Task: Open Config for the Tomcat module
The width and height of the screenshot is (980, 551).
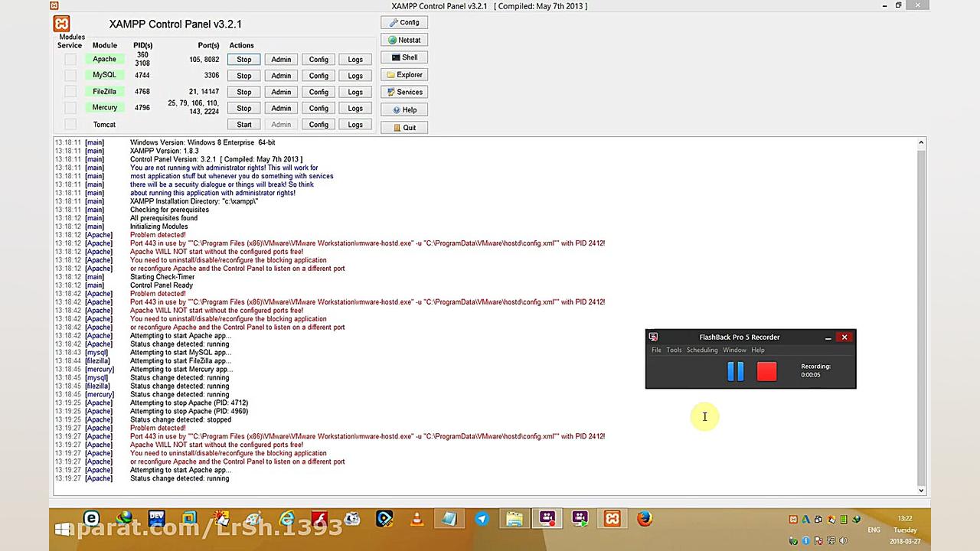Action: tap(318, 125)
